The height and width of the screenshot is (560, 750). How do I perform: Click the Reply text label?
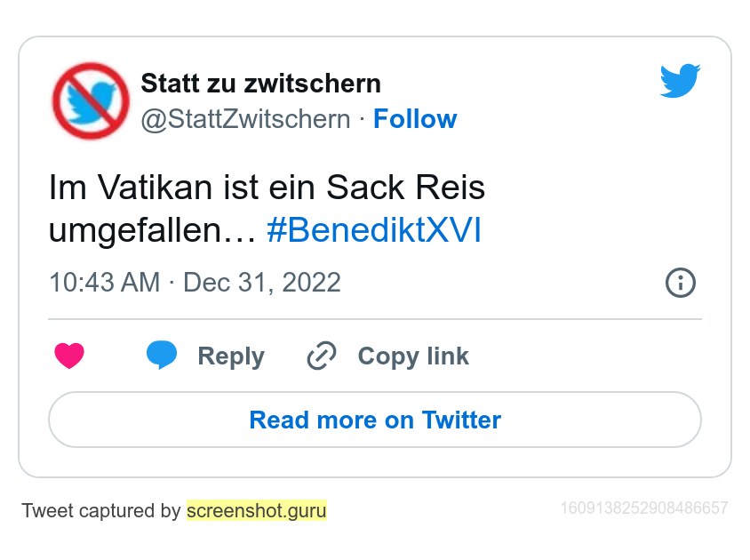click(231, 356)
